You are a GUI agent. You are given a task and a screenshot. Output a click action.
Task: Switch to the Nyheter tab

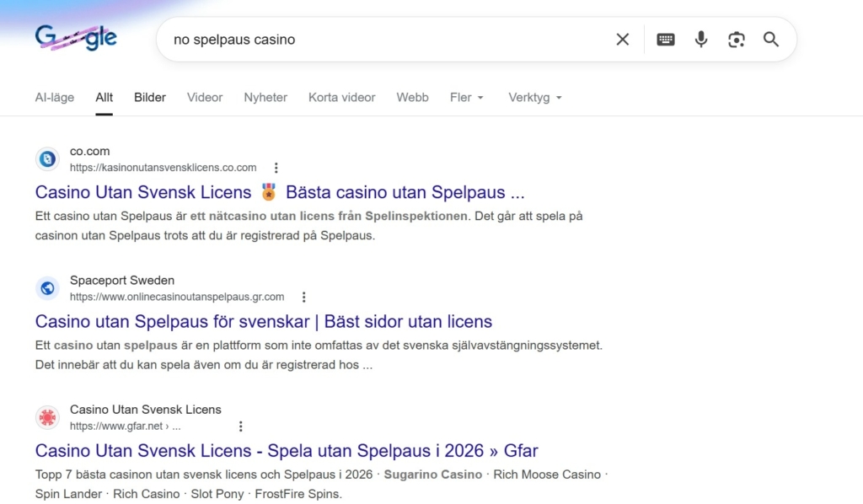(x=265, y=98)
